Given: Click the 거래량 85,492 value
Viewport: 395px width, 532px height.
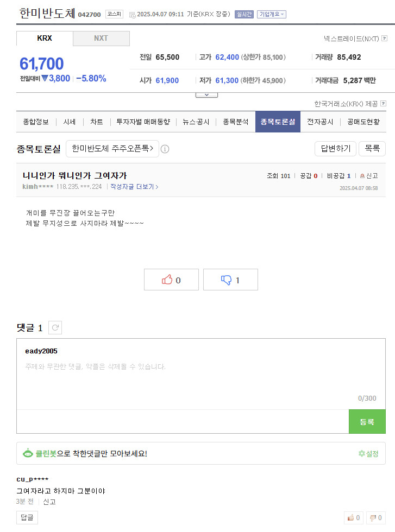Looking at the screenshot, I should tap(349, 58).
